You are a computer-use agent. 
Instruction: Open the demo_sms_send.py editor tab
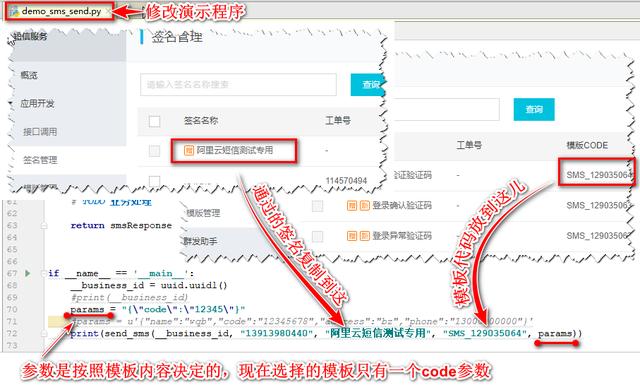(x=60, y=11)
